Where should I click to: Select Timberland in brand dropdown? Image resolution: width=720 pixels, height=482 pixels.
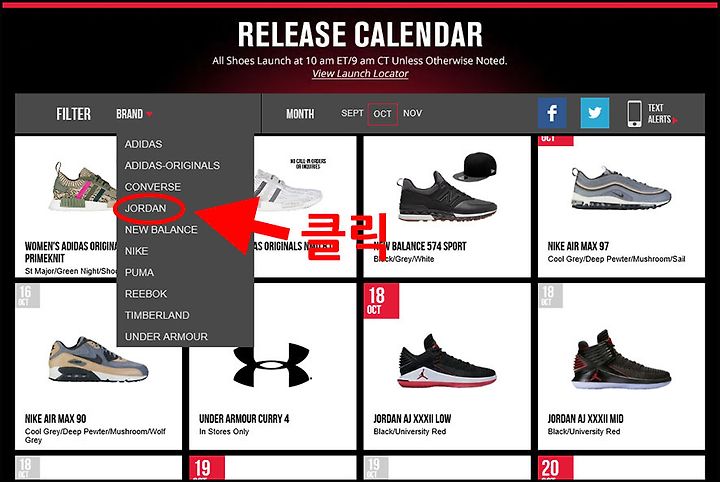(157, 315)
